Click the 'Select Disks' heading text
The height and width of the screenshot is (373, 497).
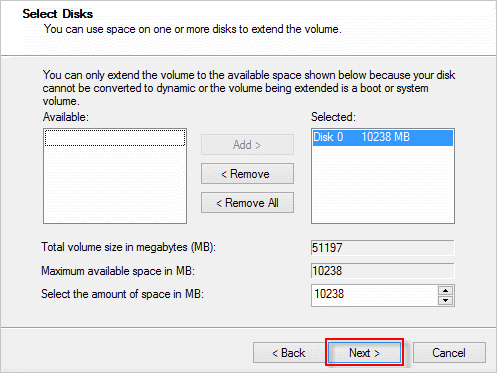coord(58,14)
